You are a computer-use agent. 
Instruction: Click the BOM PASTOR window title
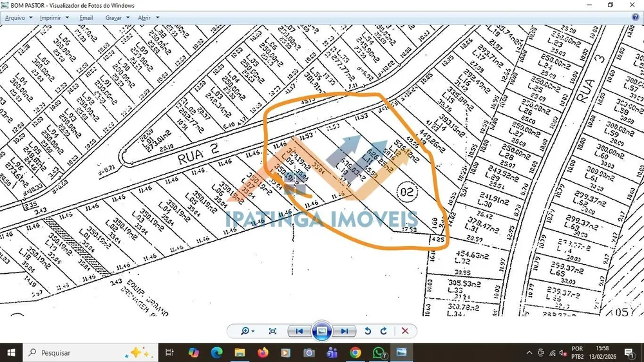point(72,5)
